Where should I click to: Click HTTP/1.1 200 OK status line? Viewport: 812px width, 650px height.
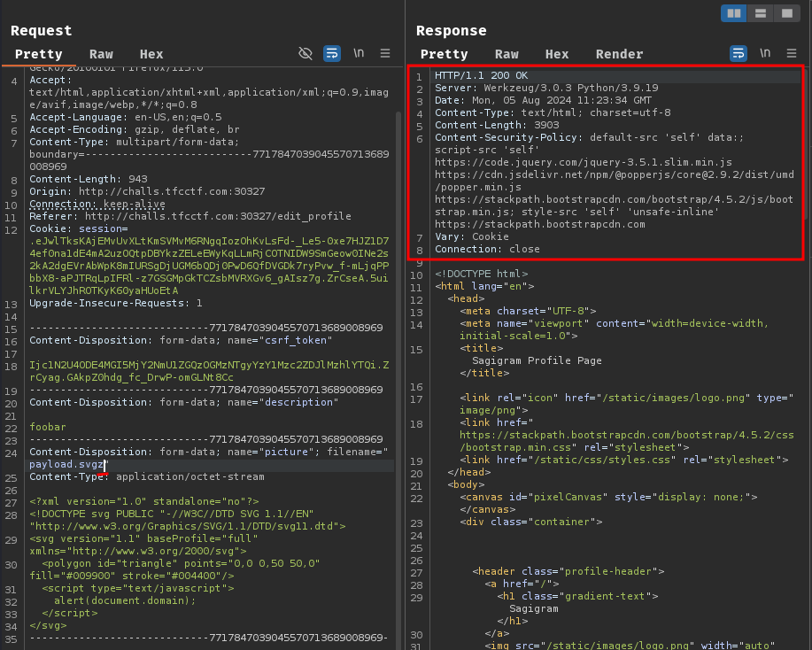coord(481,75)
